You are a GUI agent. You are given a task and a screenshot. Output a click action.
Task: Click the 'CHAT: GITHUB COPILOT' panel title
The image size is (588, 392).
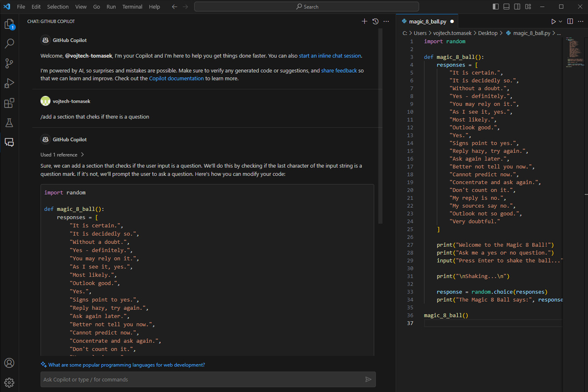click(x=51, y=21)
